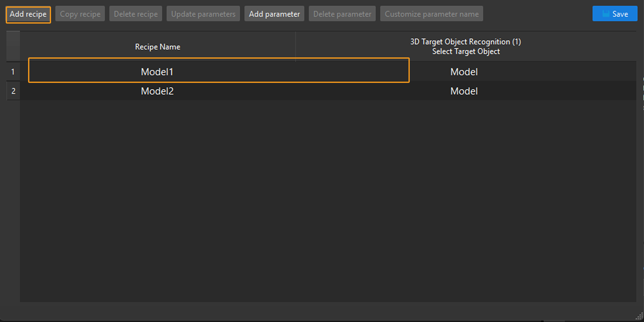Image resolution: width=644 pixels, height=322 pixels.
Task: Click the Add parameter button
Action: tap(274, 14)
